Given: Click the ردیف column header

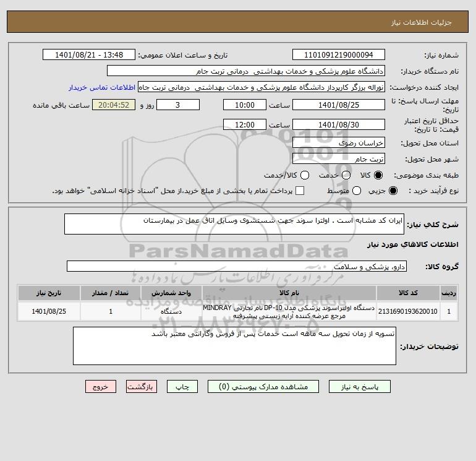Looking at the screenshot, I should (x=449, y=293).
